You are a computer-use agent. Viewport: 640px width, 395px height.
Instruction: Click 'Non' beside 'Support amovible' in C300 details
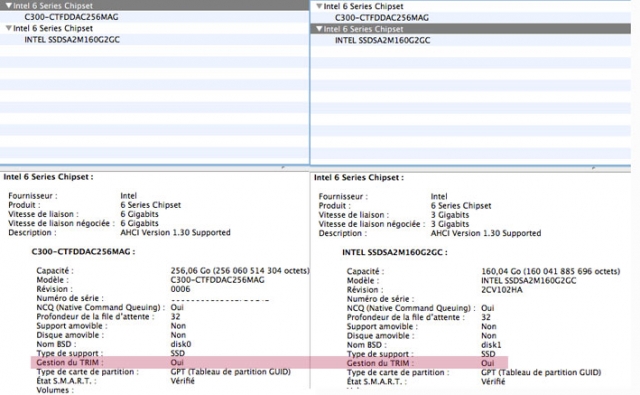[x=178, y=326]
